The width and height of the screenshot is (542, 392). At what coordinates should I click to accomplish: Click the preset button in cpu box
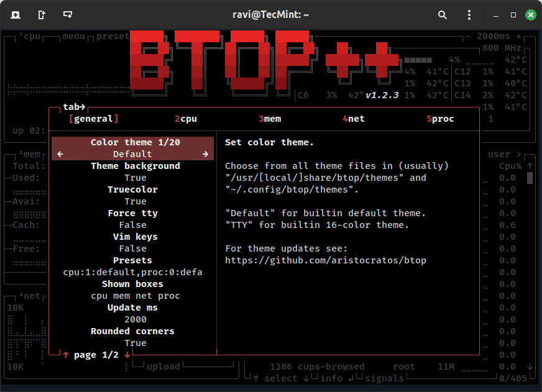[113, 36]
